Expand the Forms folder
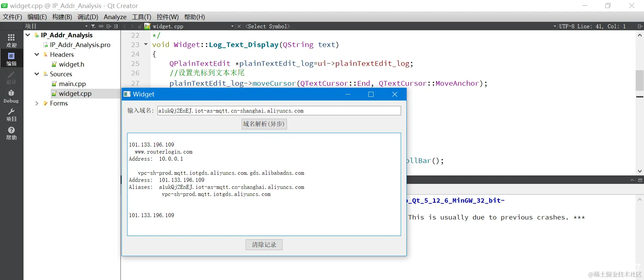This screenshot has width=644, height=280. pos(37,103)
